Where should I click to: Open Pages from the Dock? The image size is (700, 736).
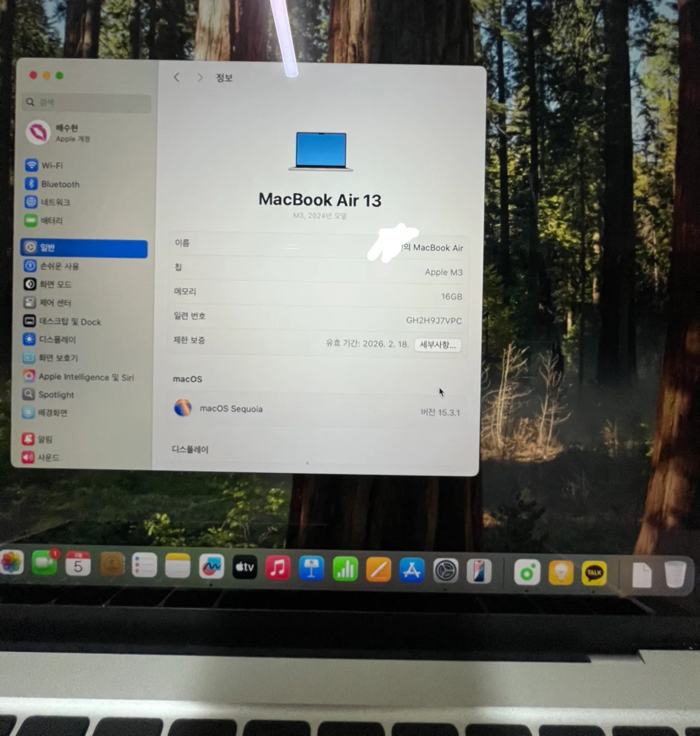379,569
